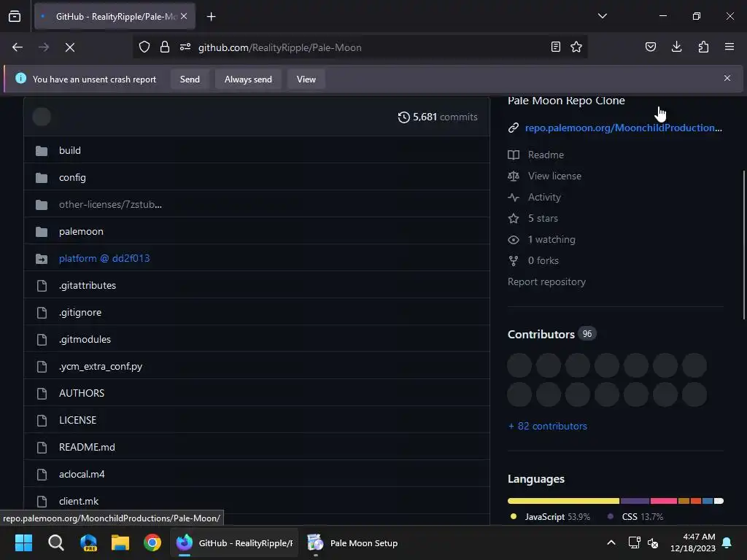This screenshot has height=560, width=747.
Task: Open the platform @ dd2f013 submodule
Action: pyautogui.click(x=104, y=259)
